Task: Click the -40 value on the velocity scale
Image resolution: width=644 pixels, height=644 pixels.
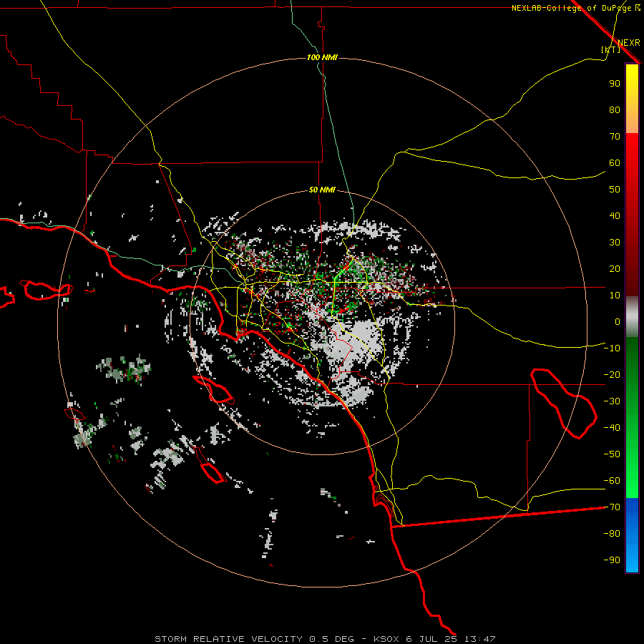Action: tap(612, 428)
